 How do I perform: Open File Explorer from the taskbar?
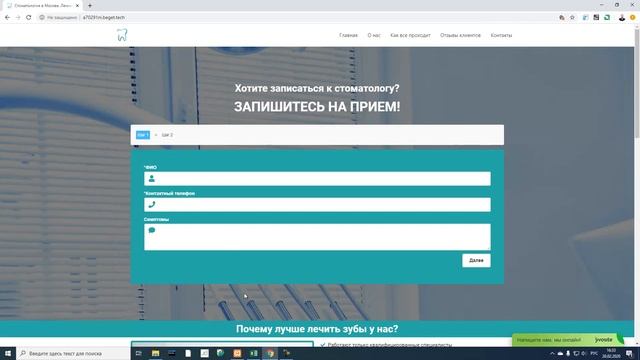coord(156,353)
